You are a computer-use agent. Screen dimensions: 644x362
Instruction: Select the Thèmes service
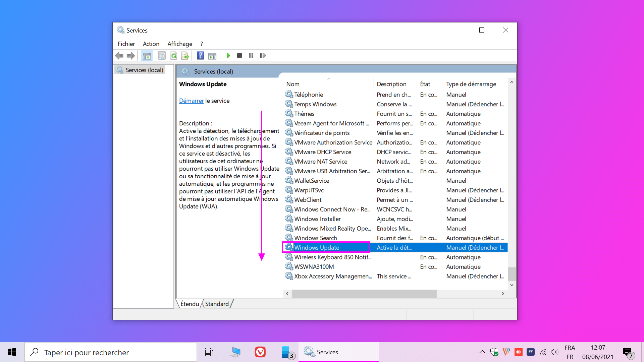pos(396,114)
